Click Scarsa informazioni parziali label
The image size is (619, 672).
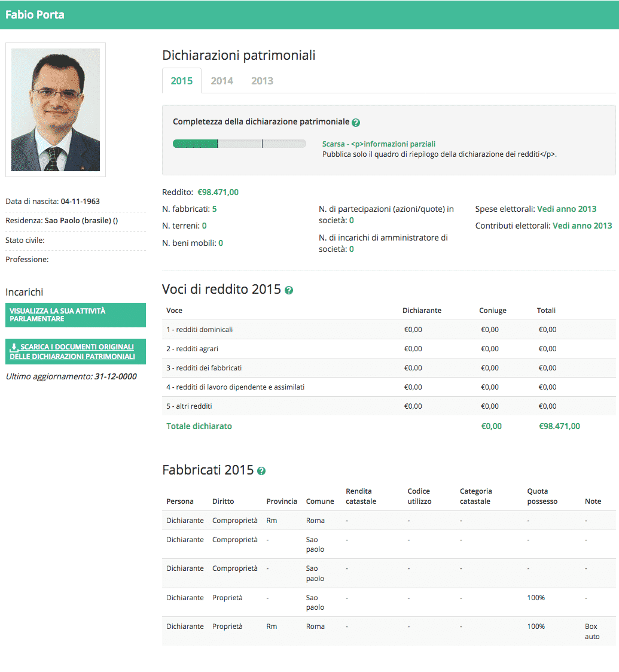click(x=379, y=144)
